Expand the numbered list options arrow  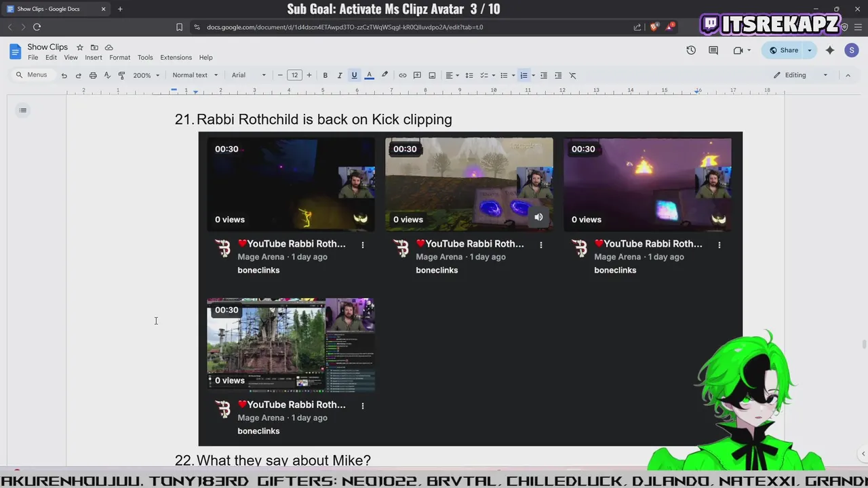pos(533,75)
